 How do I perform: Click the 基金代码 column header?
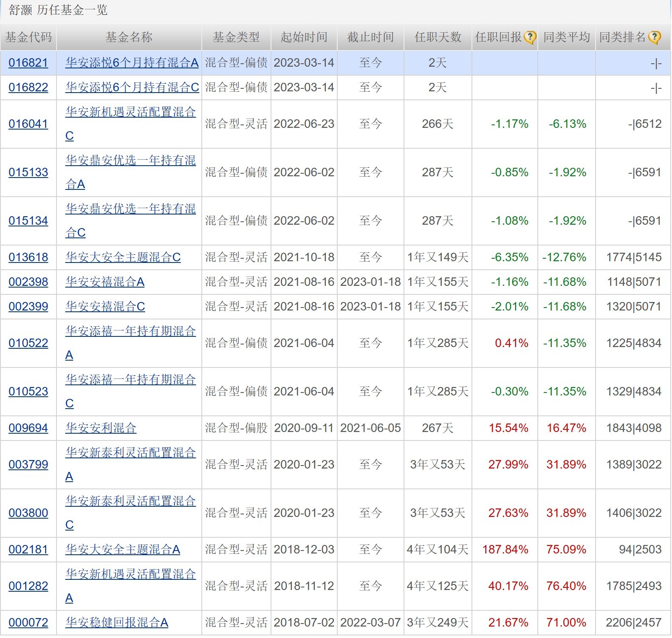pyautogui.click(x=28, y=37)
